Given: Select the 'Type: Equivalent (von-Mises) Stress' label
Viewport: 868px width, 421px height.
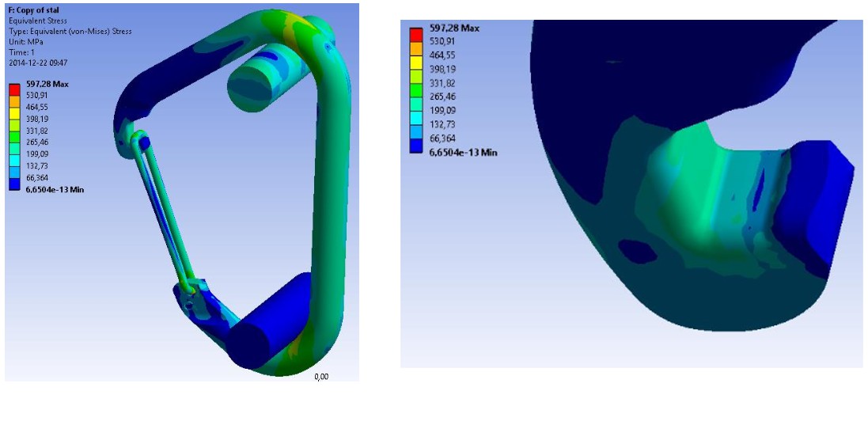Looking at the screenshot, I should pyautogui.click(x=70, y=31).
